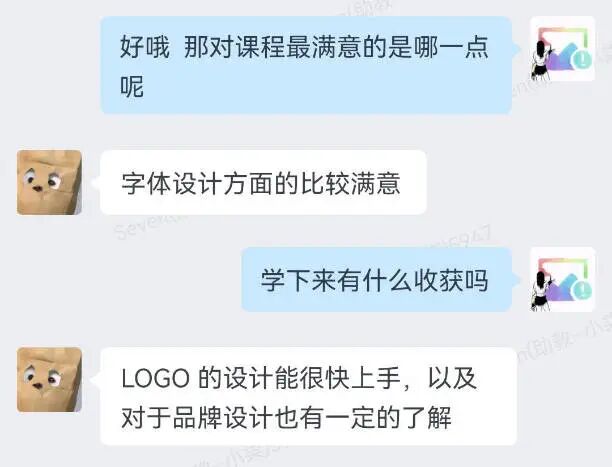
Task: Tap the eyes on the upper paper bag avatar
Action: coord(42,181)
